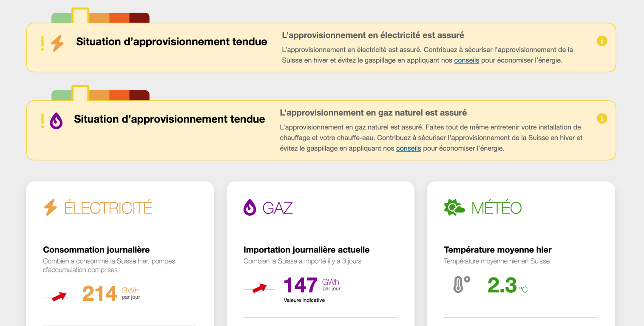The image size is (644, 326).
Task: Click the red trend arrow beside 147 GWh
Action: click(x=259, y=288)
